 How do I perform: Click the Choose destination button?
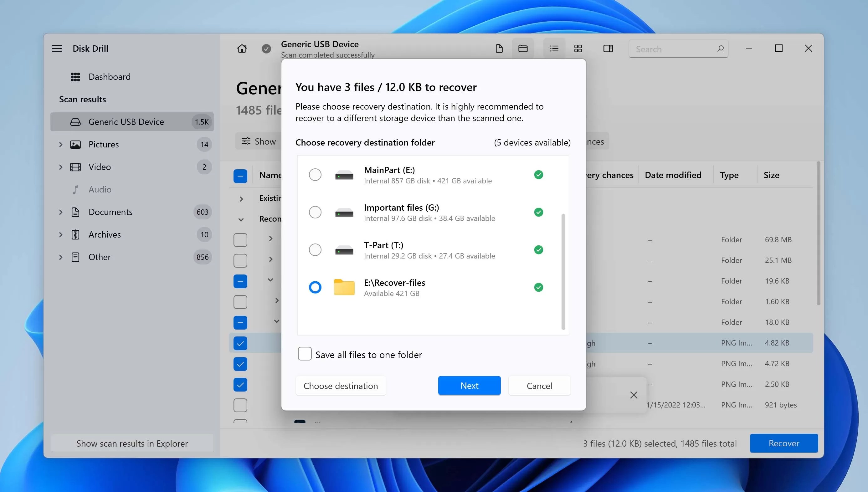click(340, 386)
